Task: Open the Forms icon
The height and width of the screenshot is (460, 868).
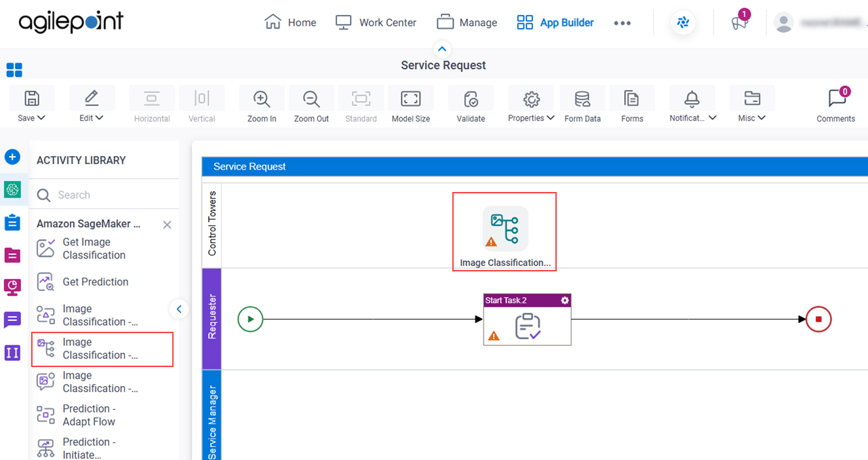Action: 632,99
